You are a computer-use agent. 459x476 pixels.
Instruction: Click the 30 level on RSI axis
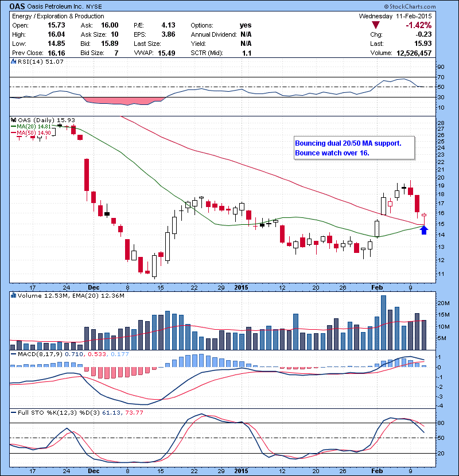[x=441, y=97]
